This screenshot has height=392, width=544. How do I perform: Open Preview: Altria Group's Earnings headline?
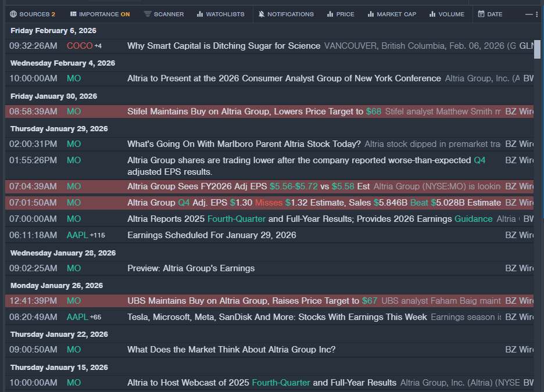(x=191, y=268)
